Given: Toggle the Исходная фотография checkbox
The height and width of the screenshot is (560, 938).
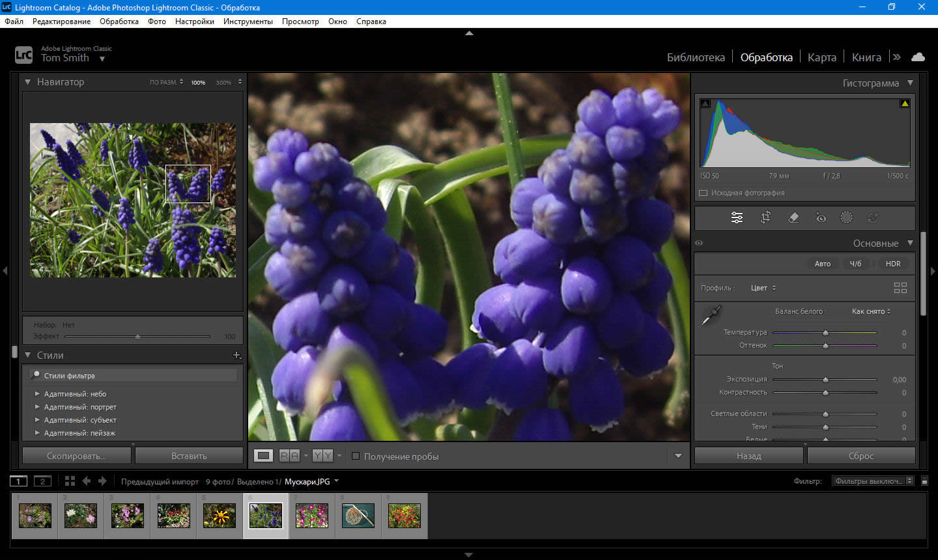Looking at the screenshot, I should [703, 193].
